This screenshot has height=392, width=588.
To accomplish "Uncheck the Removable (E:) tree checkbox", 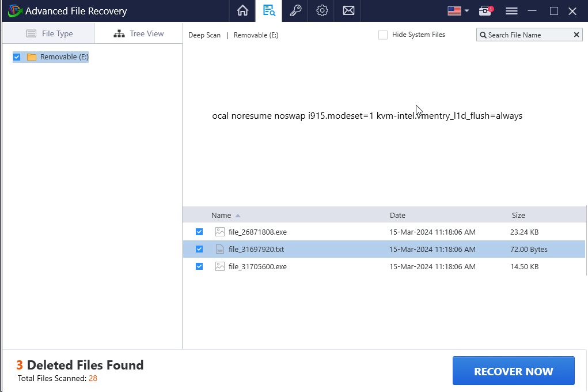I will (x=17, y=57).
